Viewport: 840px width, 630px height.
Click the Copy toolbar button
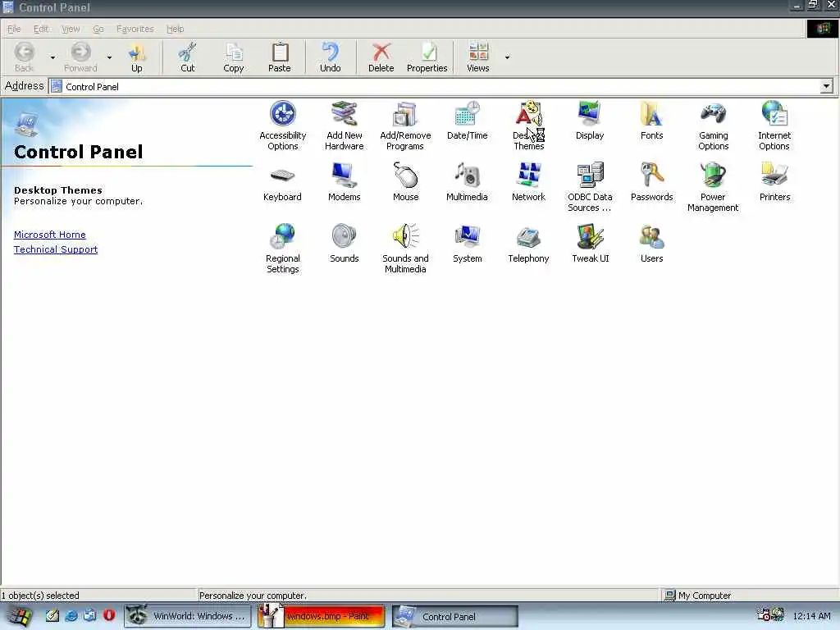pyautogui.click(x=234, y=57)
